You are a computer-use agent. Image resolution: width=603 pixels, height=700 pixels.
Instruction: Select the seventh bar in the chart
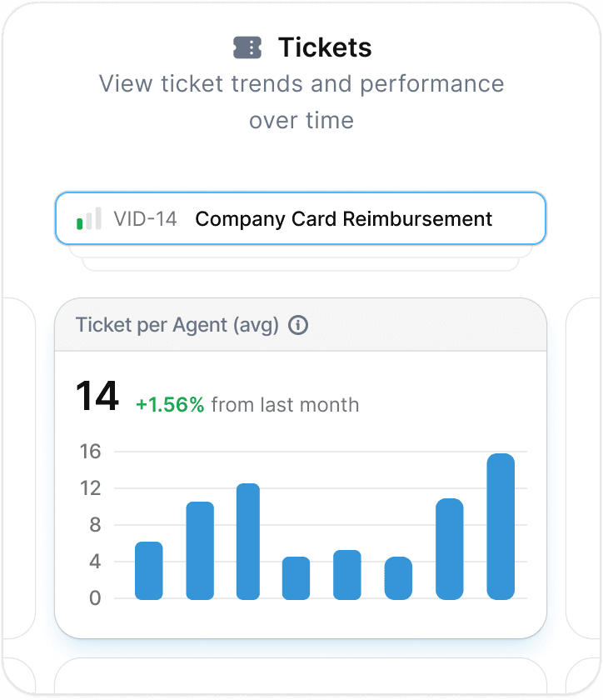click(x=450, y=548)
